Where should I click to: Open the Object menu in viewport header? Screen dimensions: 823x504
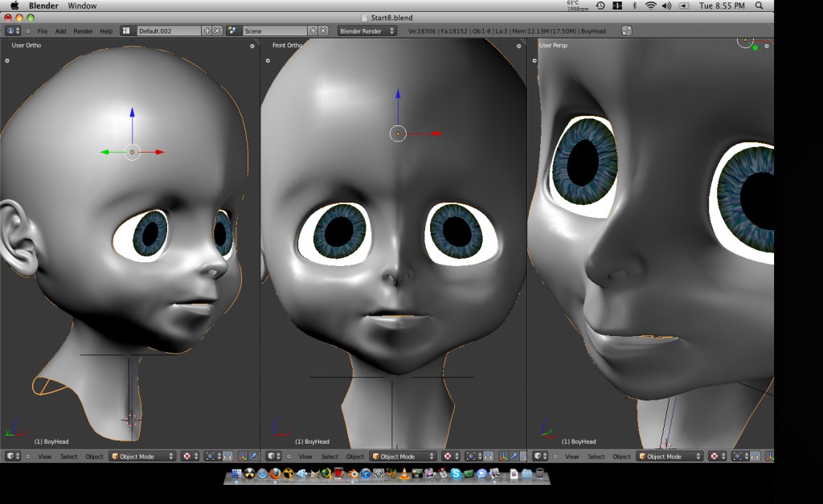(354, 456)
